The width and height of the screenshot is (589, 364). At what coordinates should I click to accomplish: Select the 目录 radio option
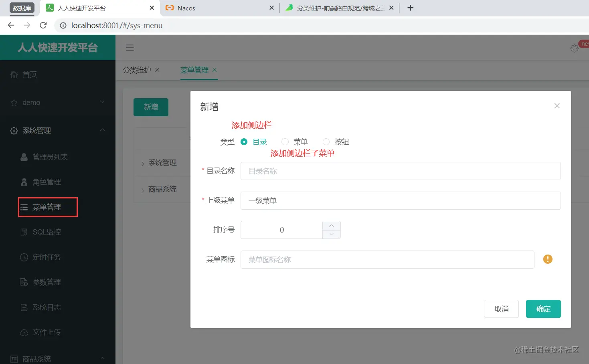(x=244, y=142)
